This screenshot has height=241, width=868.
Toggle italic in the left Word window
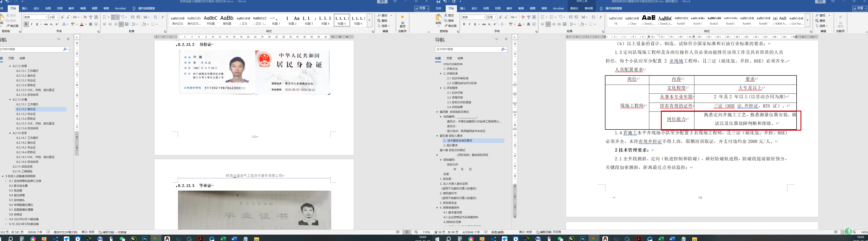[x=32, y=24]
